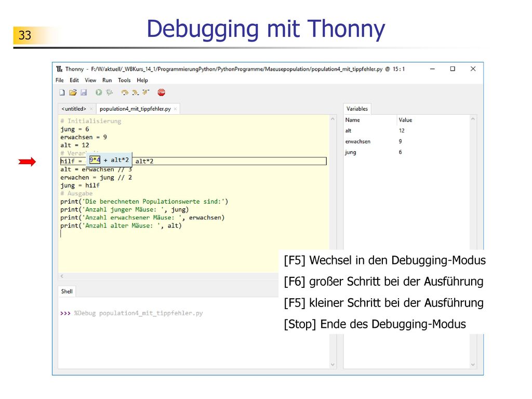
Task: Click the code line 'erwachsen = 9'
Action: click(x=84, y=137)
